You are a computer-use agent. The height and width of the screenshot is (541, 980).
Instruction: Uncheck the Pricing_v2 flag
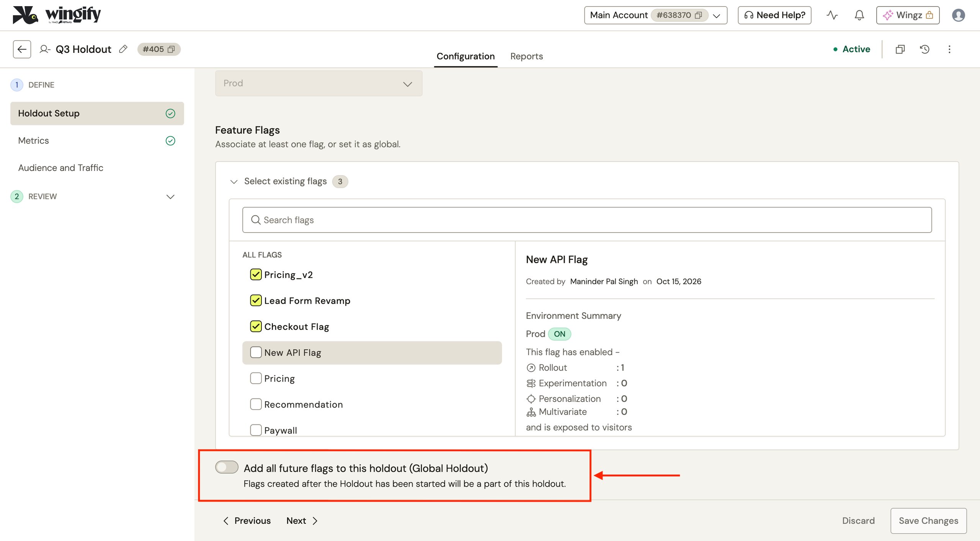(256, 274)
